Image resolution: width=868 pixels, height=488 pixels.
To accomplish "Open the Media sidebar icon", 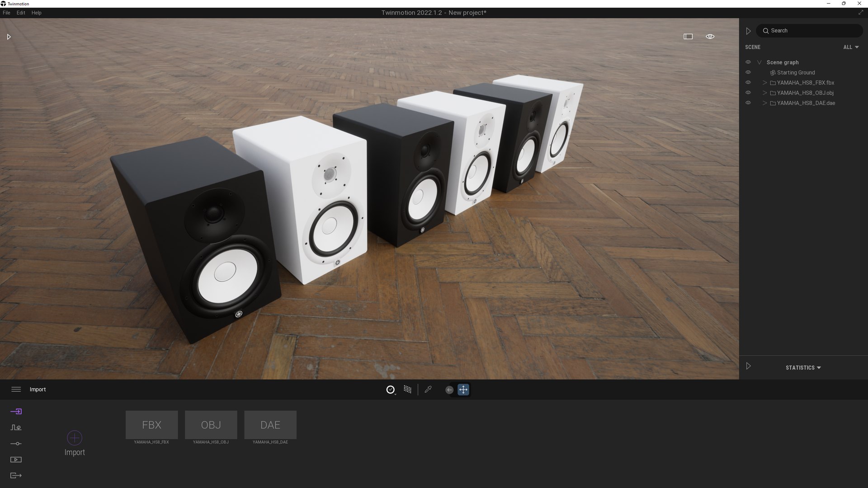I will click(16, 460).
